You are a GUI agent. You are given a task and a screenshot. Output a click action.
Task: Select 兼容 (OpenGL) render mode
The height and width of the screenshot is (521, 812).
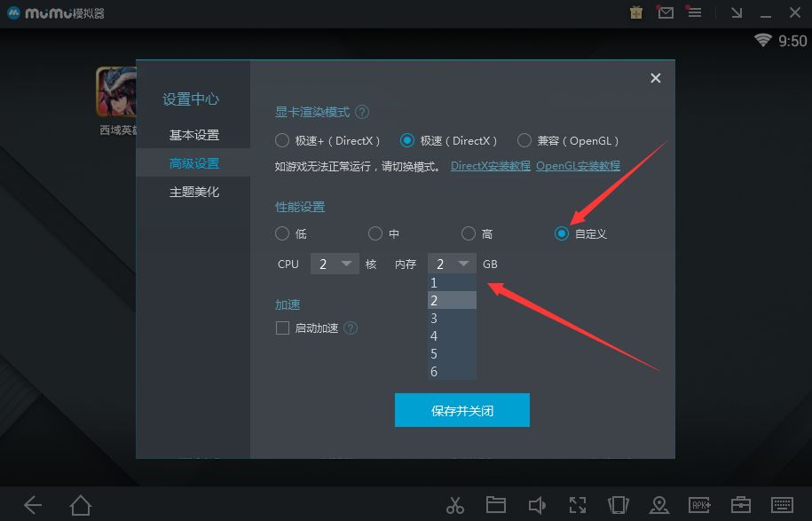click(x=524, y=140)
